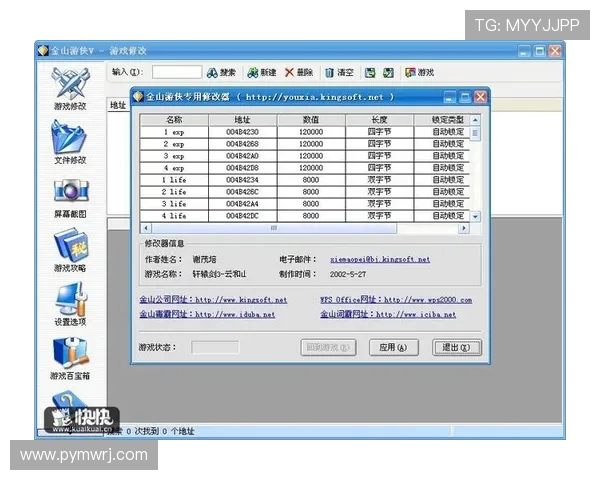This screenshot has height=480, width=600.
Task: Click the 游戏状态 status field
Action: click(x=215, y=348)
